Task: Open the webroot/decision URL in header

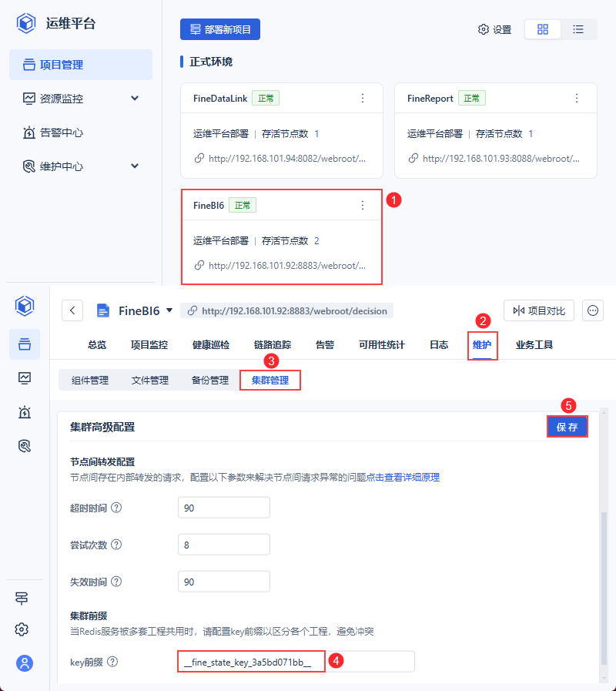Action: tap(287, 310)
